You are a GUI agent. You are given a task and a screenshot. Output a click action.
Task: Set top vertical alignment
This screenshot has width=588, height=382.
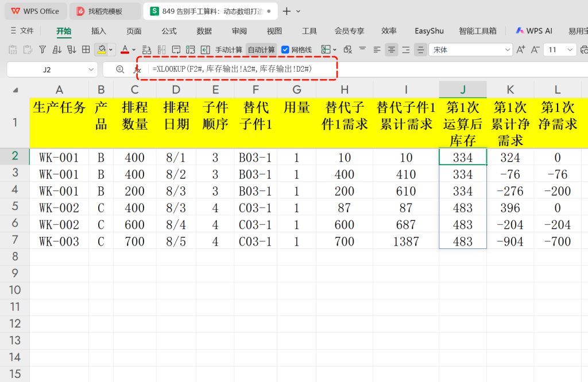pos(362,49)
